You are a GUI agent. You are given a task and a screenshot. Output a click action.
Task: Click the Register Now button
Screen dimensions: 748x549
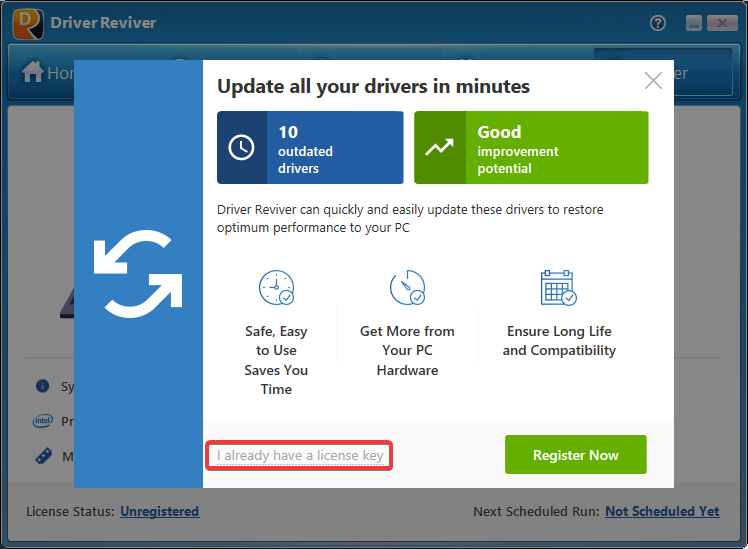[x=575, y=455]
